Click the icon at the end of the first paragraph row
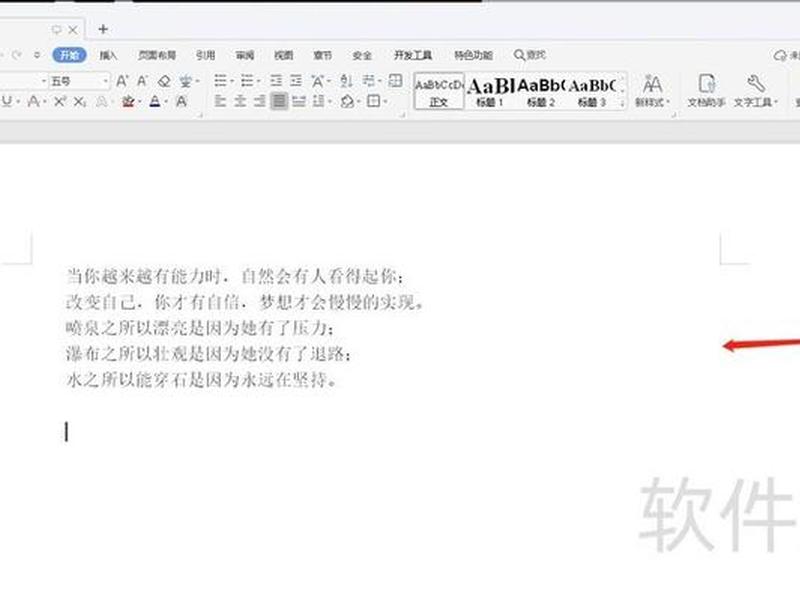This screenshot has height=600, width=800. (x=395, y=81)
